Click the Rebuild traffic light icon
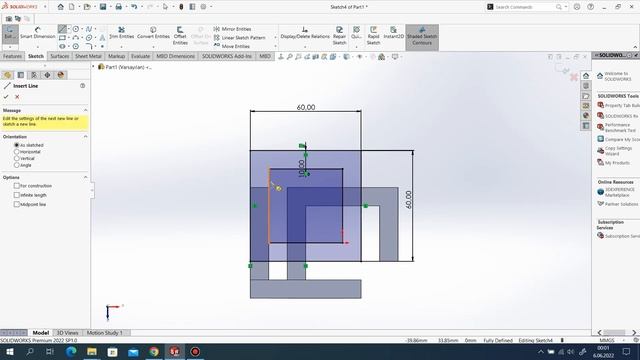640x360 pixels. 181,7
